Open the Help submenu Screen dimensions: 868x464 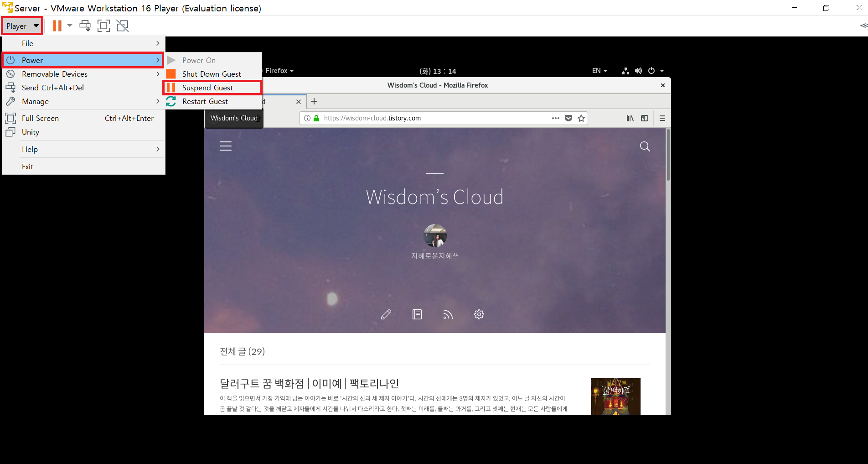(x=83, y=149)
